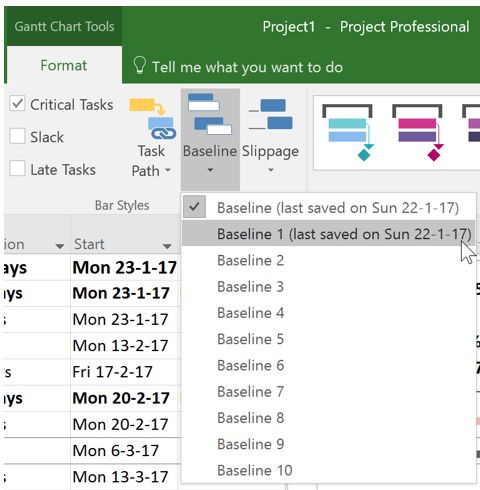This screenshot has height=490, width=480.
Task: Open the Start column filter dropdown
Action: coord(167,246)
